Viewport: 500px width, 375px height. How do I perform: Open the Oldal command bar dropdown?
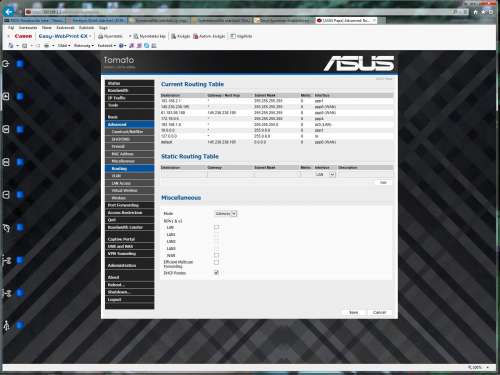(x=64, y=45)
